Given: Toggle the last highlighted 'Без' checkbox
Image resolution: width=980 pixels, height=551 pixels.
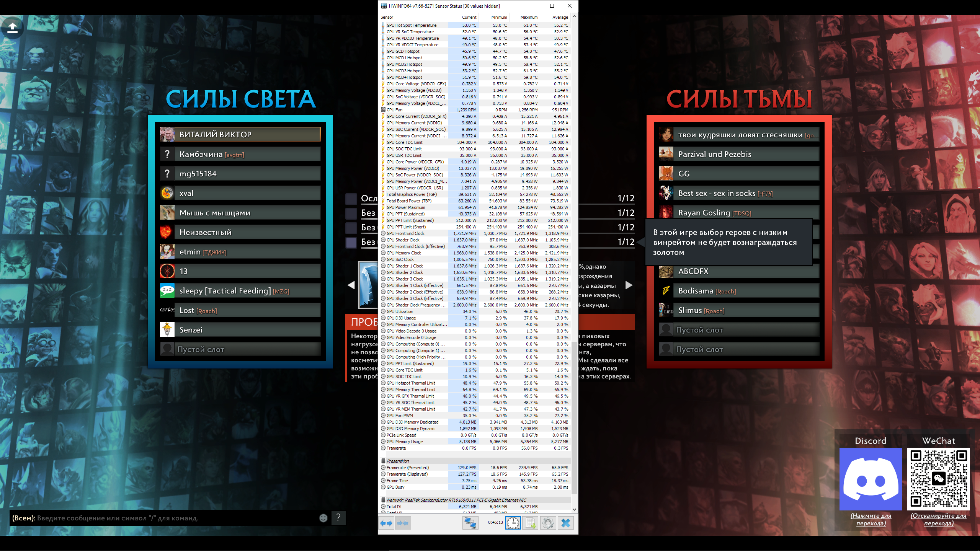Looking at the screenshot, I should point(351,242).
